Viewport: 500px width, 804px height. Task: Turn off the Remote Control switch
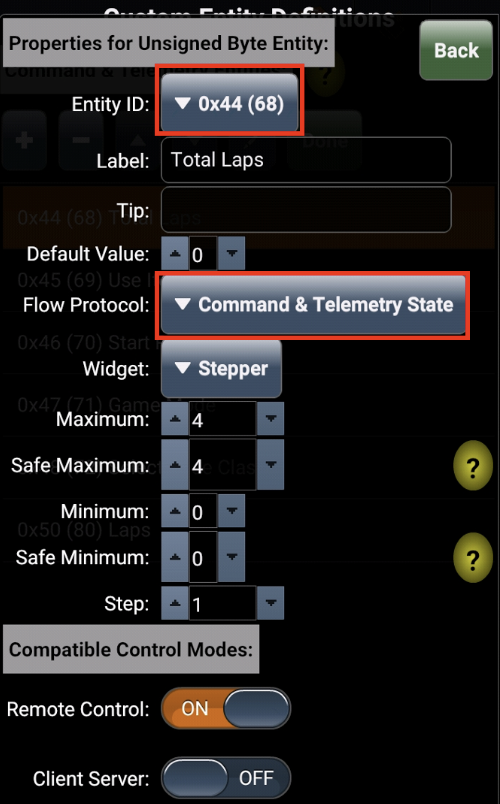(226, 709)
